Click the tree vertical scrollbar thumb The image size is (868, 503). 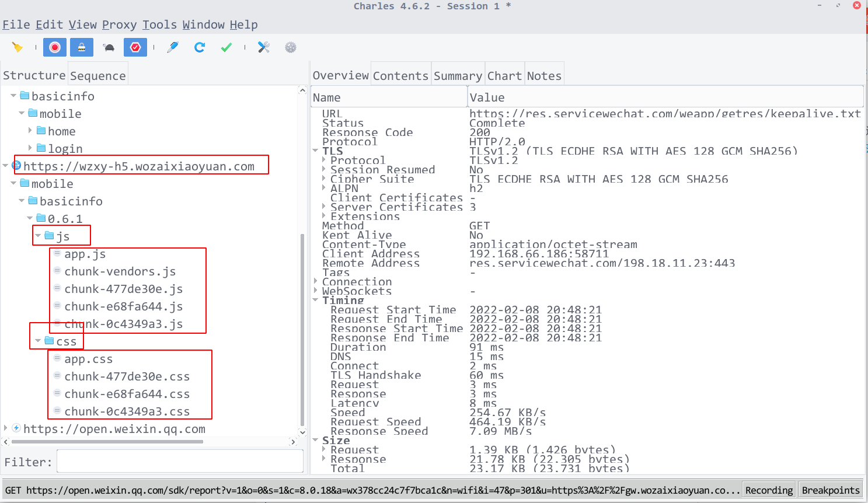[302, 330]
